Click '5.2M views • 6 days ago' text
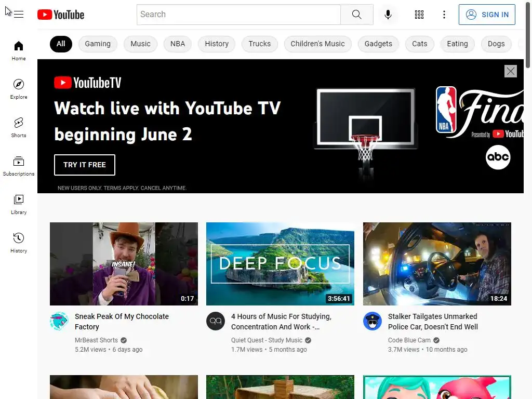The width and height of the screenshot is (532, 399). [109, 350]
